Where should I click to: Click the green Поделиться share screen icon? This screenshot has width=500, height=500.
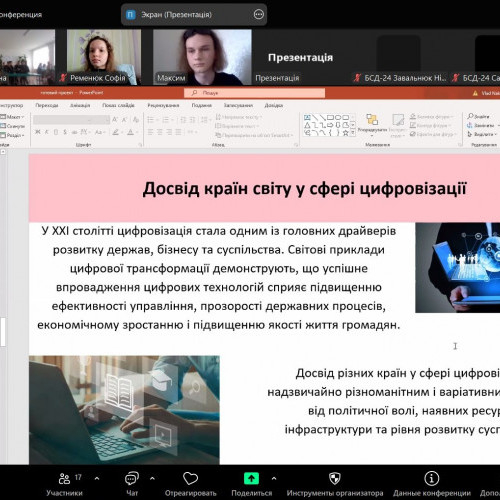tap(251, 479)
